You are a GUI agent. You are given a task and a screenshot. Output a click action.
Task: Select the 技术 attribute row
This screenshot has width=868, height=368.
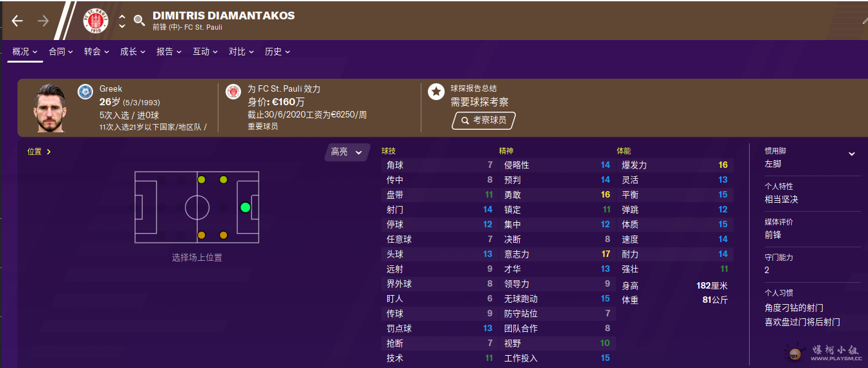tap(439, 358)
